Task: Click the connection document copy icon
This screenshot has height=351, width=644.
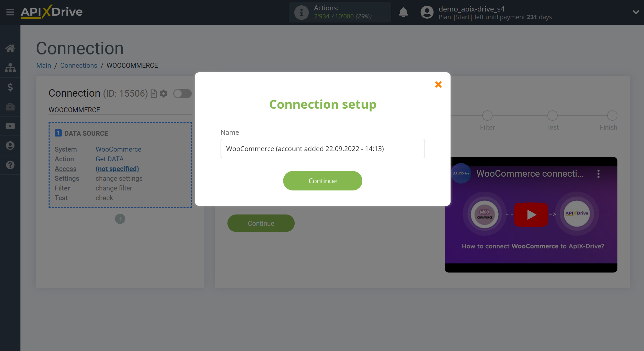Action: [x=154, y=94]
